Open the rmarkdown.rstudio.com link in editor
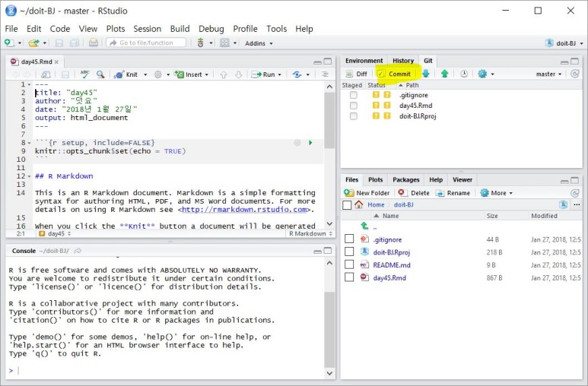This screenshot has height=386, width=588. coord(244,210)
